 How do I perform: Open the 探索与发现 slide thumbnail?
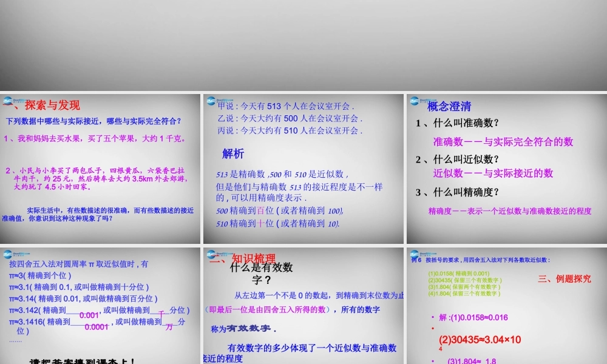pos(100,169)
